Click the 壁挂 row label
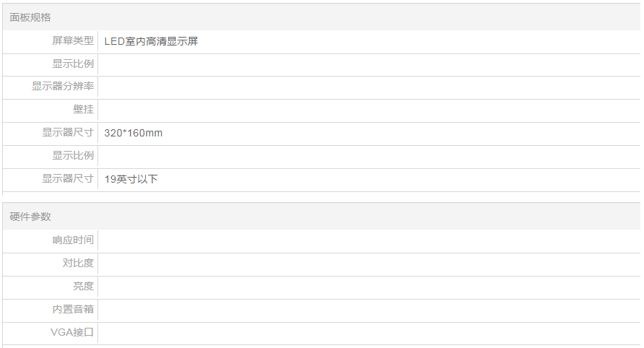Image resolution: width=644 pixels, height=348 pixels. (83, 110)
